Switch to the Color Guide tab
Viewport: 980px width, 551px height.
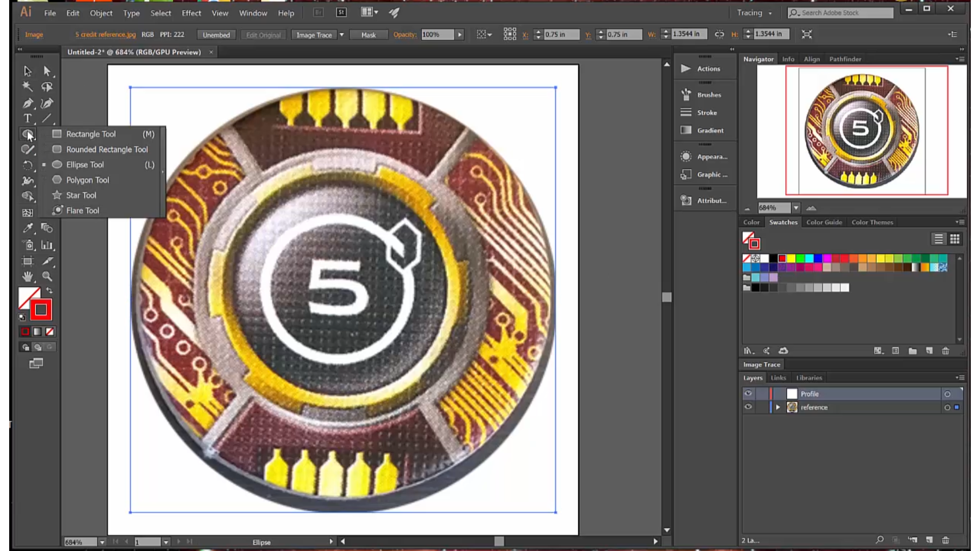(x=824, y=222)
